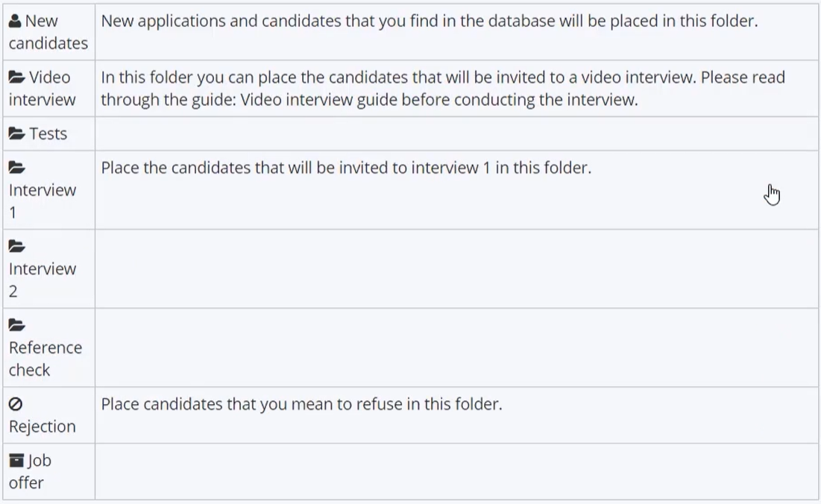Click the folder icon above Interview 2

tap(16, 247)
